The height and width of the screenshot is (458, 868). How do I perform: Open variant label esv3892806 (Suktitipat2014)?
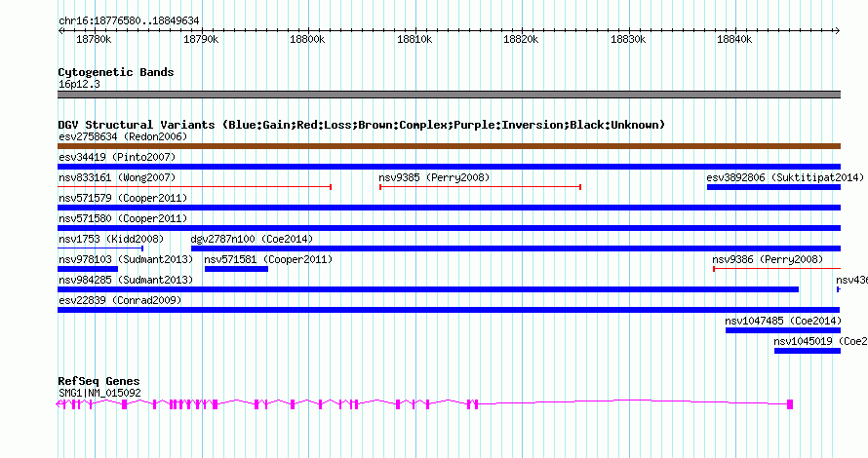tap(785, 177)
